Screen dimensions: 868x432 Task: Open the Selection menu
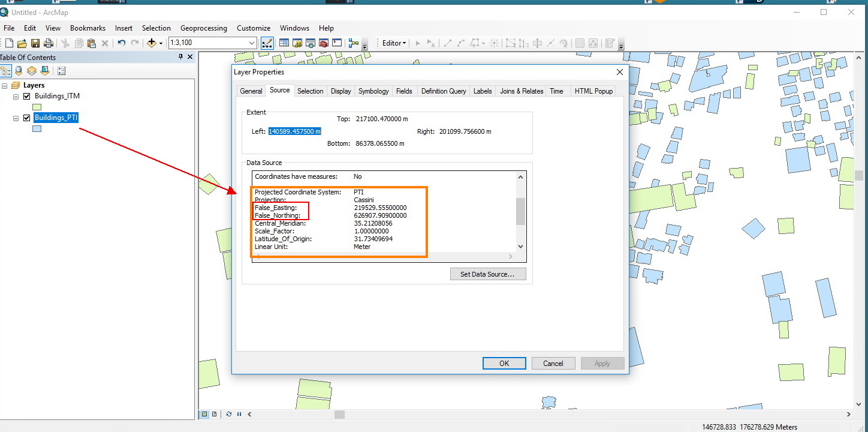coord(156,28)
